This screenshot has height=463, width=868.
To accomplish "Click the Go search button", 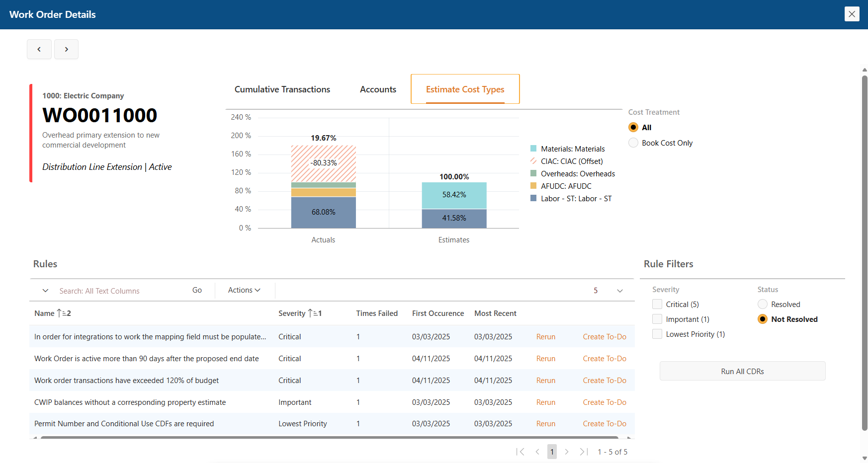I will (197, 290).
